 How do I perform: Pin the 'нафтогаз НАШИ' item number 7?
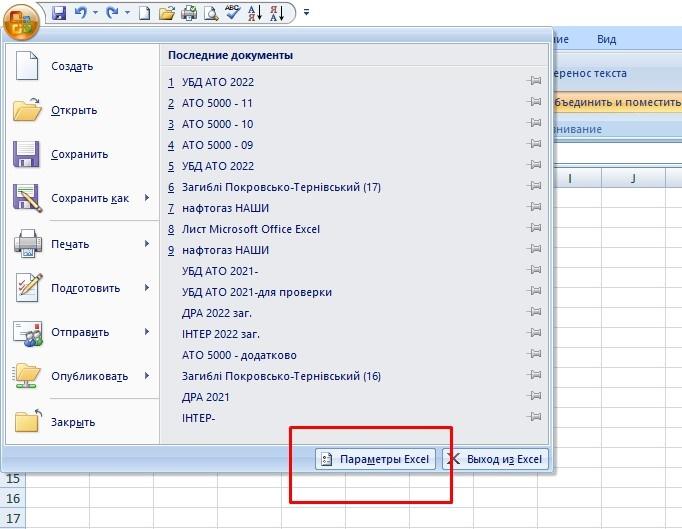[535, 208]
